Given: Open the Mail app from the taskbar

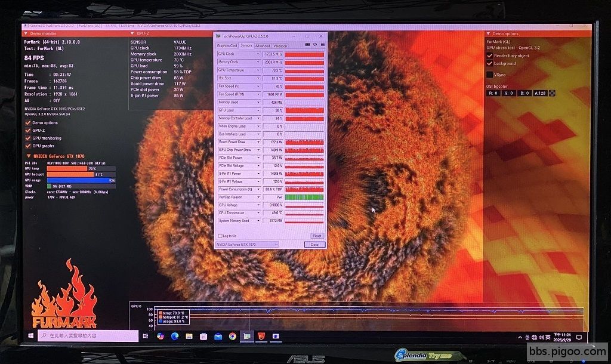Looking at the screenshot, I should point(218,336).
